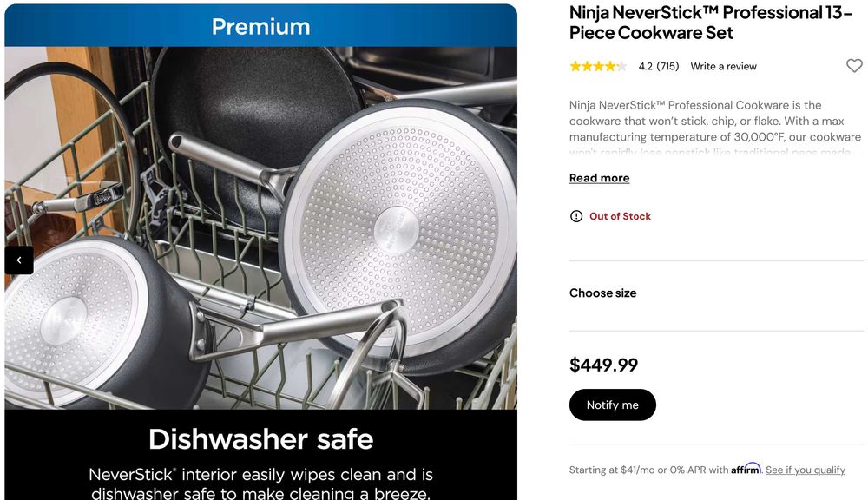Go to previous product image with left arrow
This screenshot has width=868, height=500.
coord(19,260)
